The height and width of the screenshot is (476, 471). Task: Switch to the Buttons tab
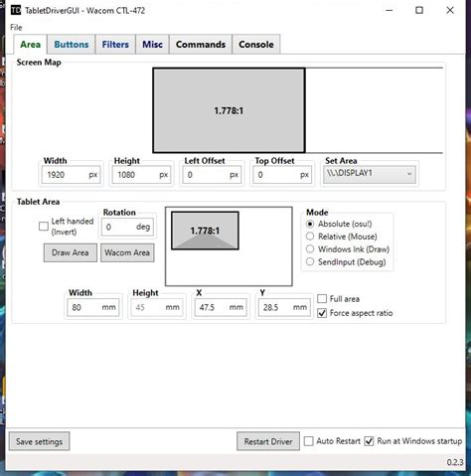pos(72,45)
